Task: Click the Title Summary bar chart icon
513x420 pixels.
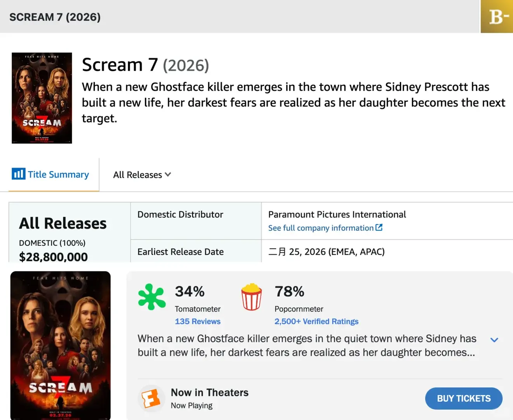Action: coord(18,174)
